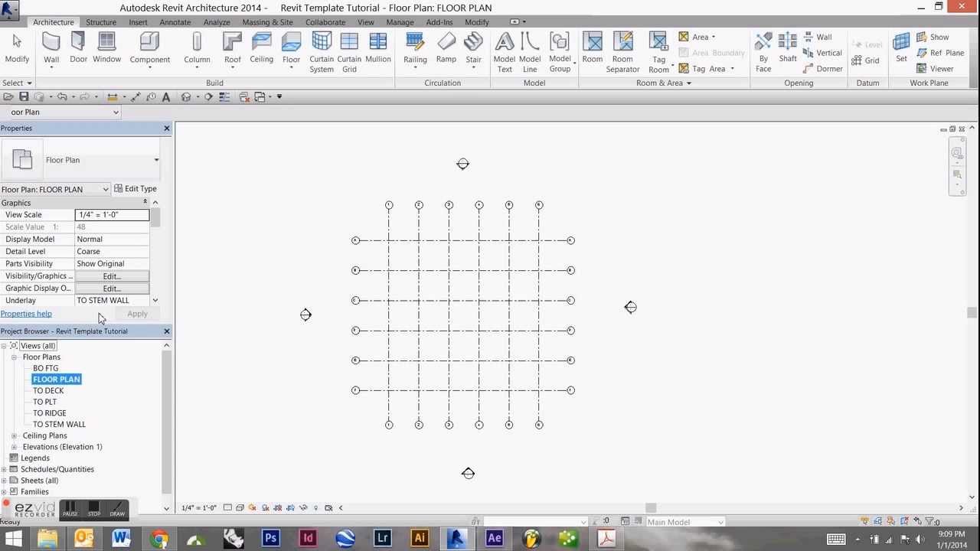The width and height of the screenshot is (980, 551).
Task: Select the Roof tool
Action: coord(232,50)
